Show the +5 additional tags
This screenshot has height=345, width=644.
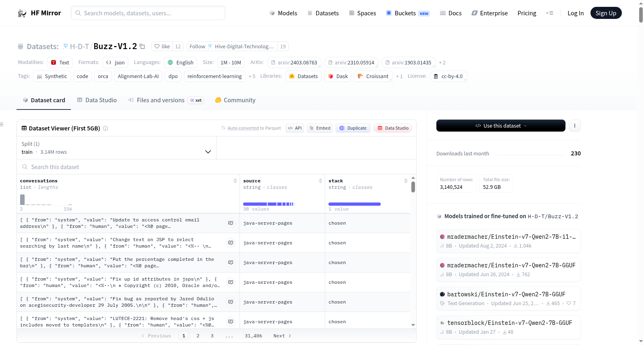(x=252, y=76)
